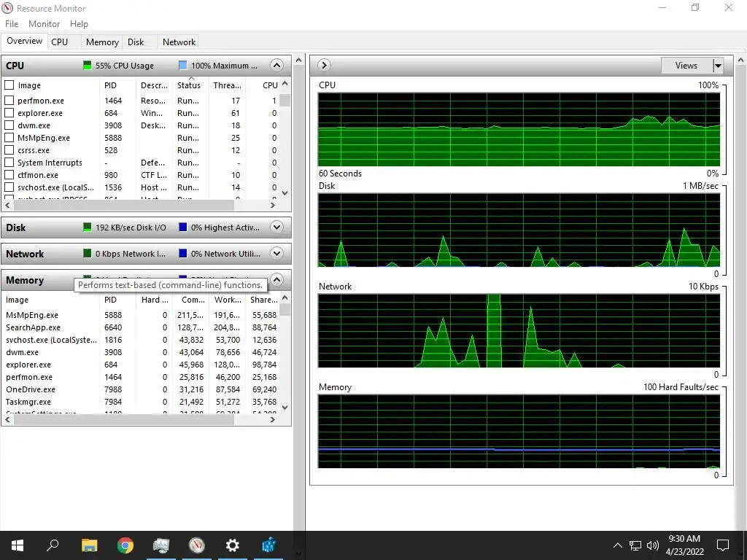Click the CPU list vertical scrollbar down arrow
The width and height of the screenshot is (747, 560).
tap(285, 192)
